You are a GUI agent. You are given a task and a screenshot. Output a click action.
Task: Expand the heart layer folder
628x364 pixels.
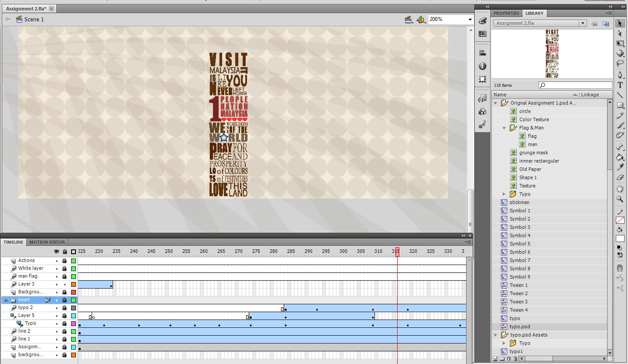click(x=6, y=300)
